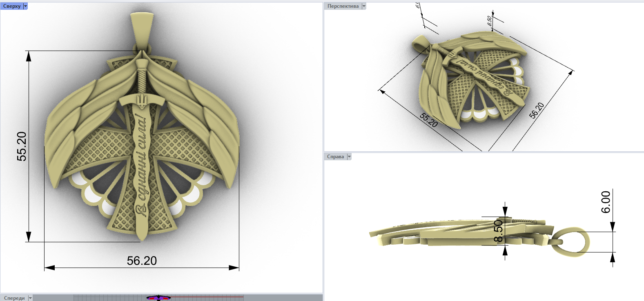Expand the Спереди viewport dropdown arrow

(x=30, y=298)
